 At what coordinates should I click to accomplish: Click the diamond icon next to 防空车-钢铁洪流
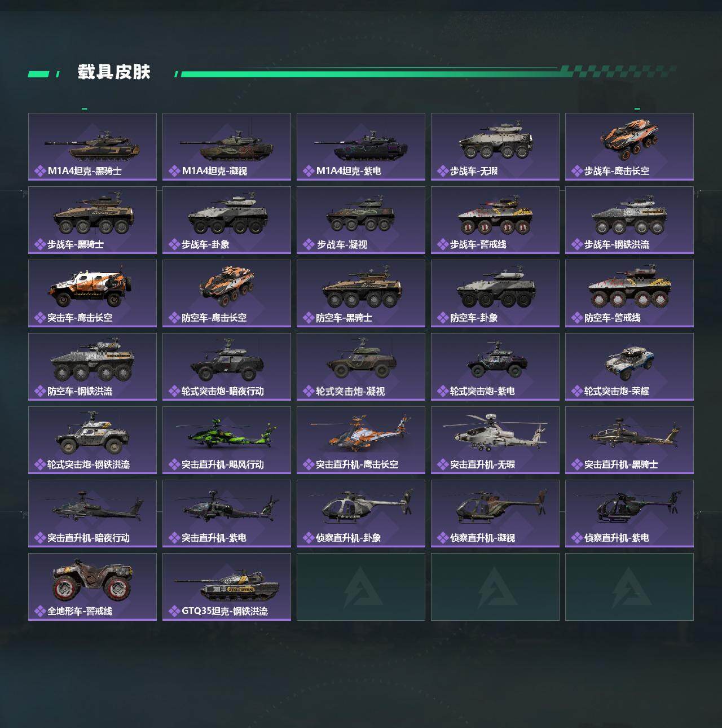click(x=40, y=391)
